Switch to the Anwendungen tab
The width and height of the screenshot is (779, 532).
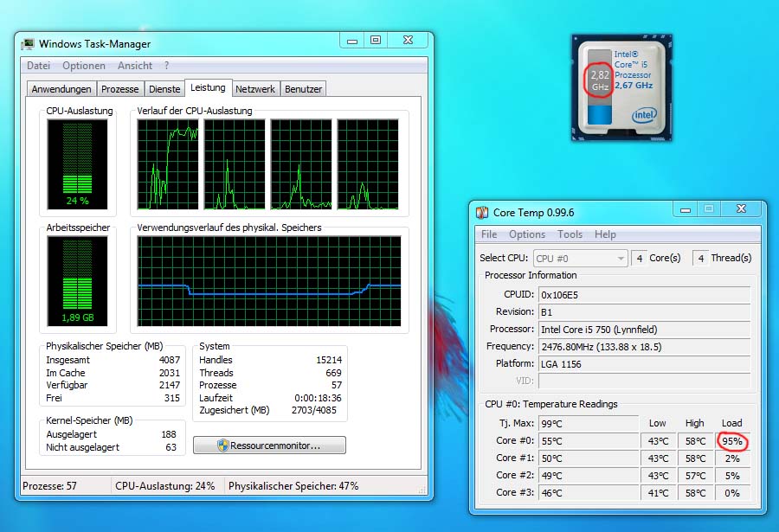pos(61,89)
